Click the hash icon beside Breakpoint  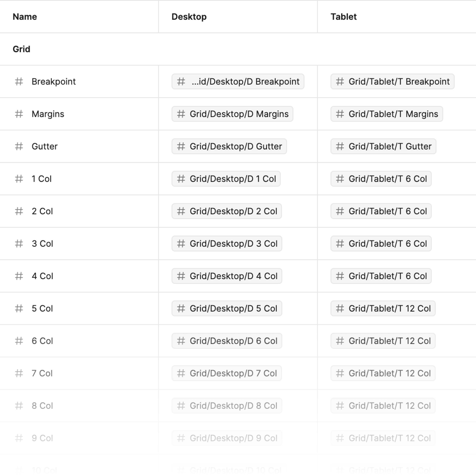[x=19, y=82]
